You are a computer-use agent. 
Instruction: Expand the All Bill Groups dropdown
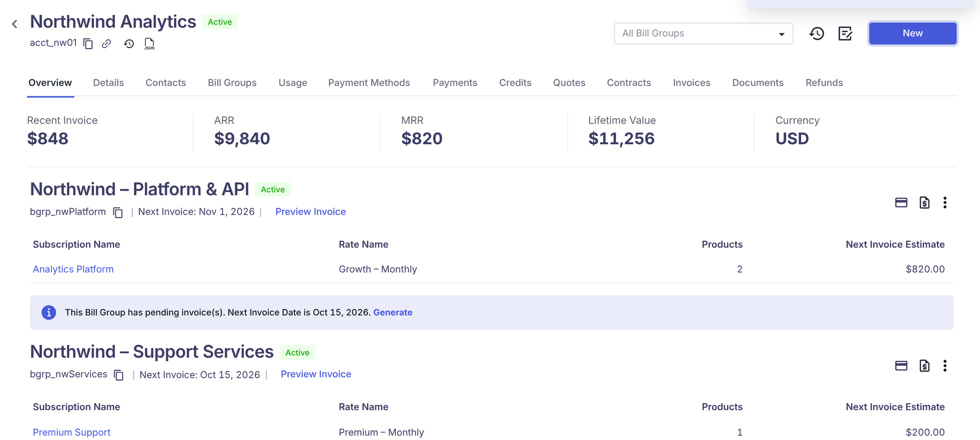(x=703, y=33)
